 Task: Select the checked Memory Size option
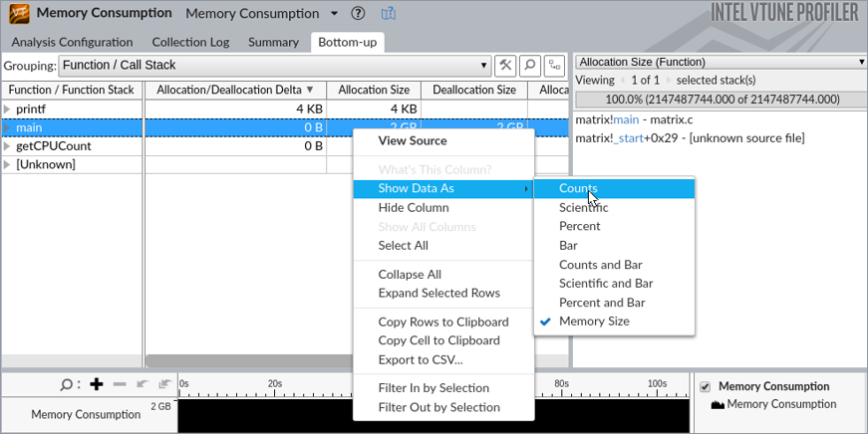(x=594, y=322)
